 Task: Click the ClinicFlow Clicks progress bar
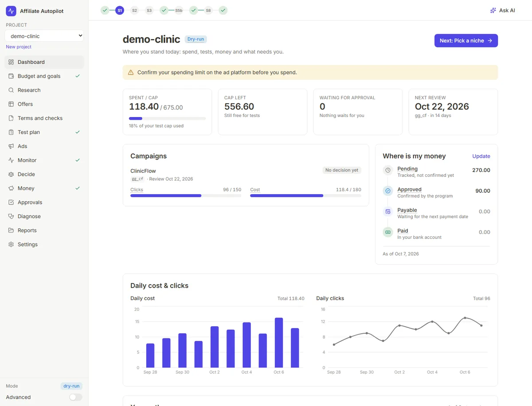pos(186,195)
